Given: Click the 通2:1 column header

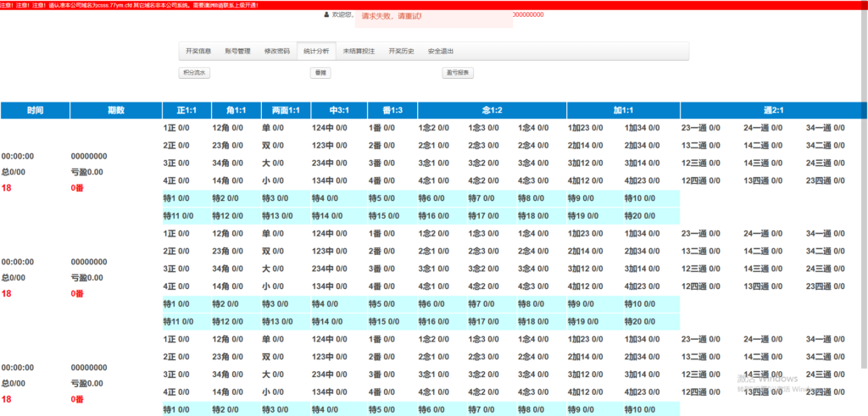Looking at the screenshot, I should pyautogui.click(x=773, y=111).
